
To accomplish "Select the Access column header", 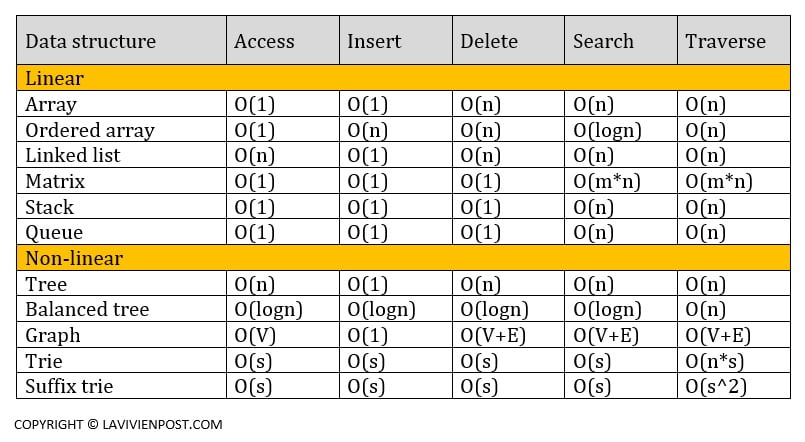I will pyautogui.click(x=264, y=41).
